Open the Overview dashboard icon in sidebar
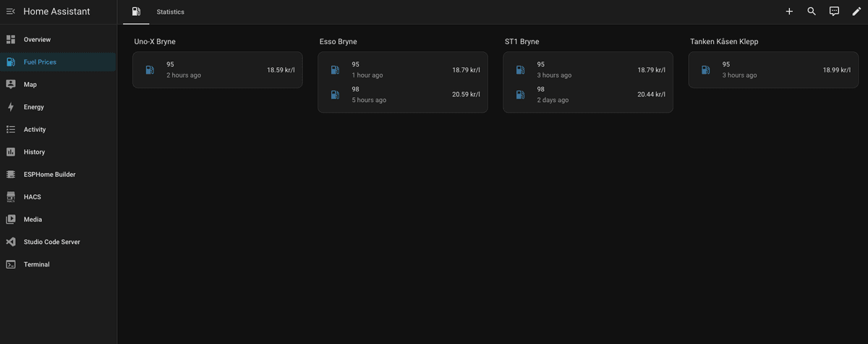This screenshot has width=868, height=344. click(x=11, y=39)
